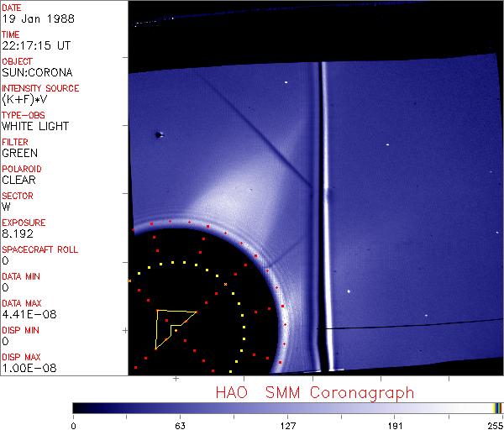Select the WHITE LIGHT observation type
Viewport: 504px width, 430px height.
(x=35, y=126)
